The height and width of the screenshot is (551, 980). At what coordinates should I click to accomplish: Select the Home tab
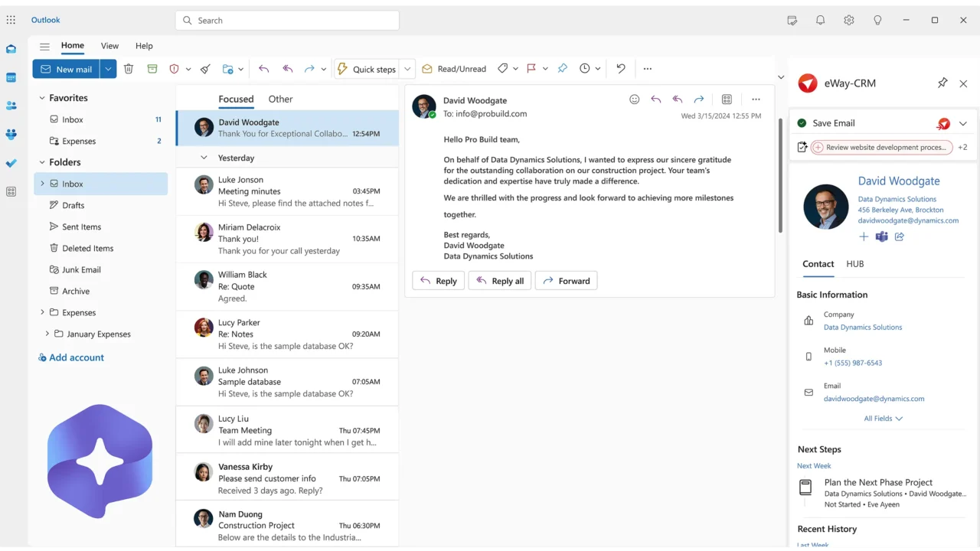[x=73, y=45]
